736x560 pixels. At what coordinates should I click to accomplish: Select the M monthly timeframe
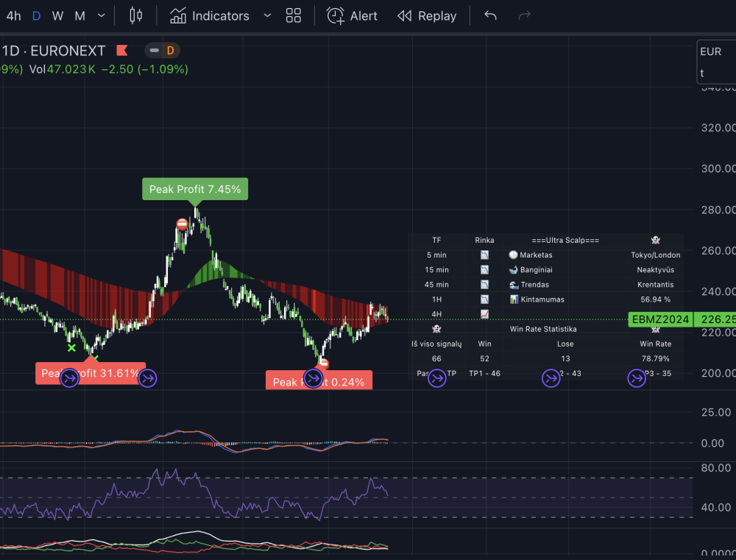pos(79,16)
